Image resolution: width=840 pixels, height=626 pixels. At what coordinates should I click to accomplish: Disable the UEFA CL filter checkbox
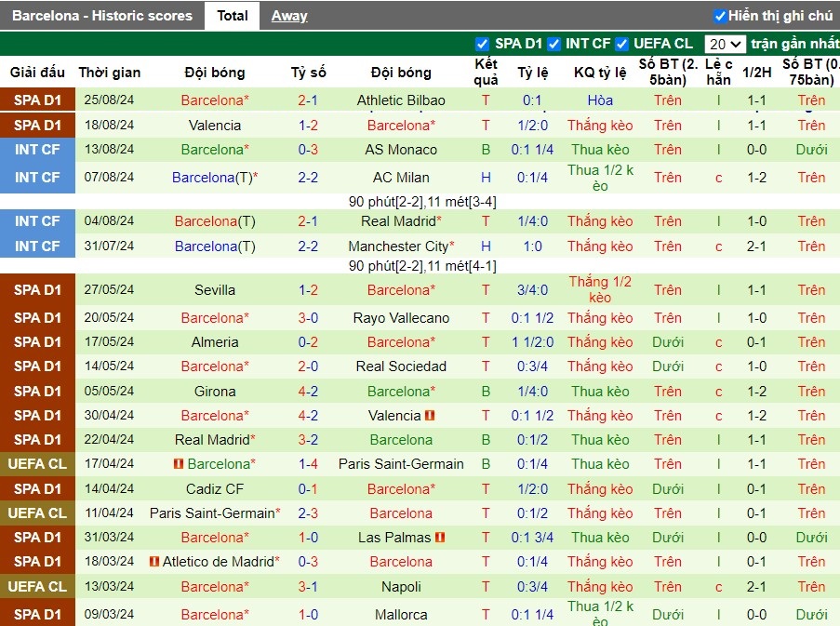pos(622,44)
